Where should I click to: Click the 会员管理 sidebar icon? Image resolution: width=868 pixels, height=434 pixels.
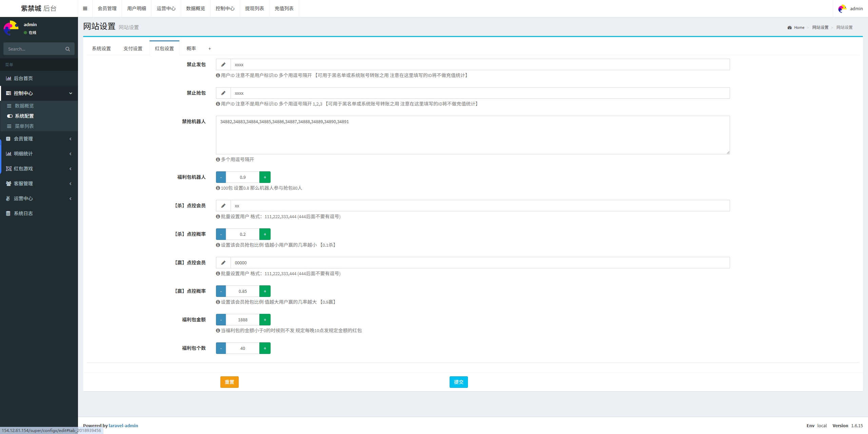pos(8,139)
